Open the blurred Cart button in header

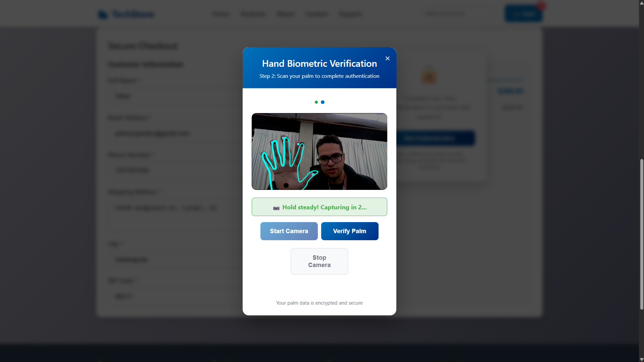pyautogui.click(x=524, y=14)
